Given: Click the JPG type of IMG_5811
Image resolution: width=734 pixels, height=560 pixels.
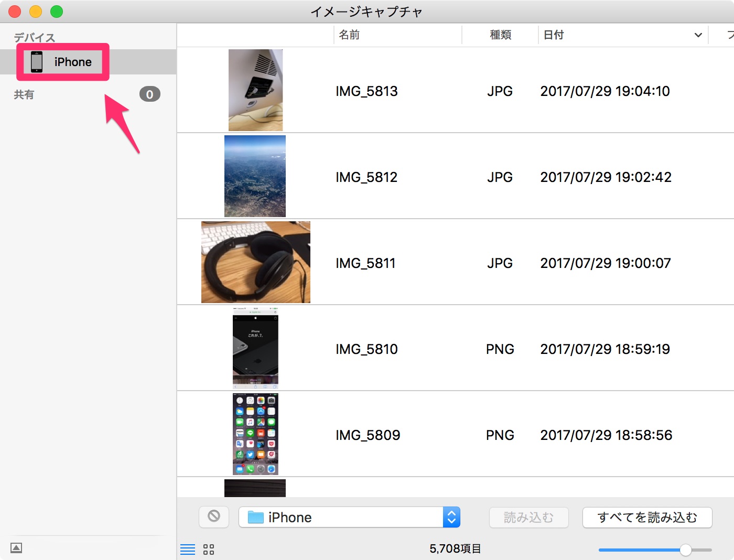Looking at the screenshot, I should tap(500, 263).
